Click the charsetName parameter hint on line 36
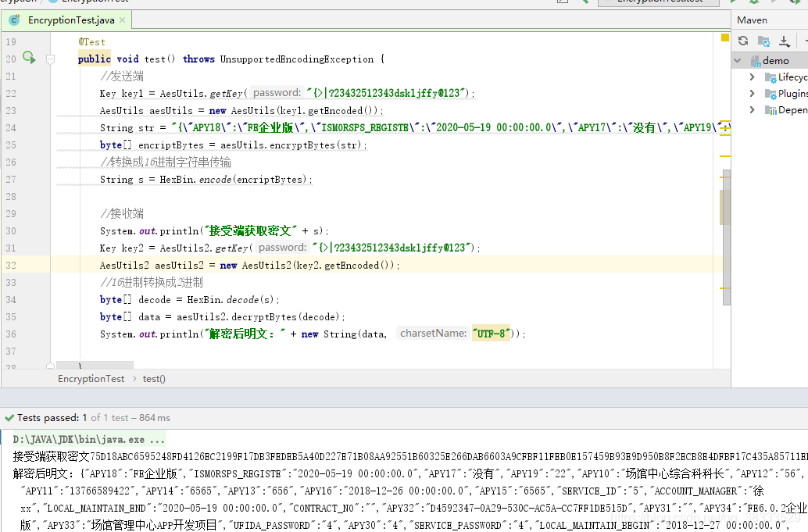The width and height of the screenshot is (808, 532). point(433,334)
